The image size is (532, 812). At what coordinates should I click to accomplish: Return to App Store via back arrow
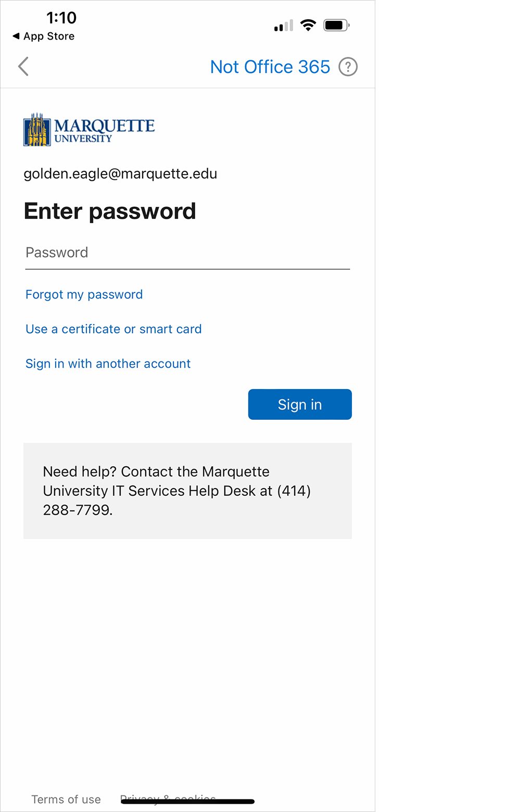[44, 36]
